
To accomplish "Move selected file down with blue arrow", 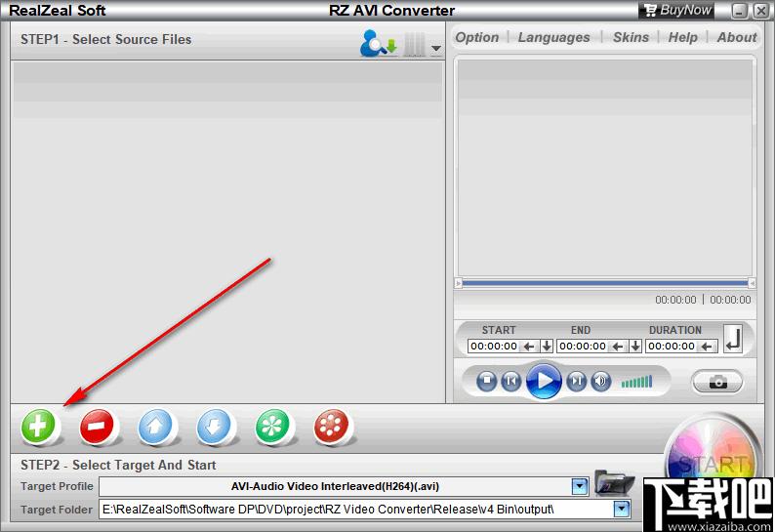I will (214, 426).
